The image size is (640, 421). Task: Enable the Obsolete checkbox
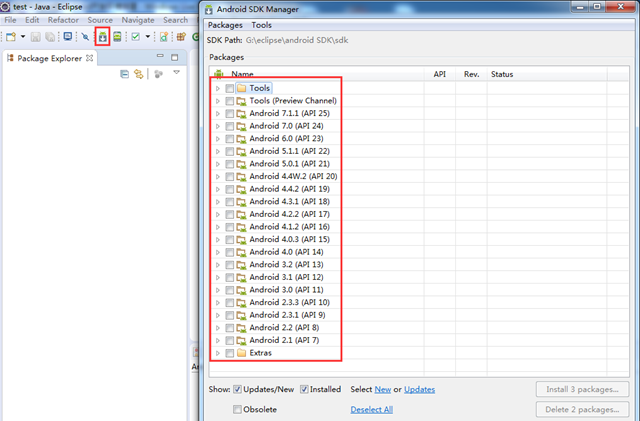tap(237, 409)
